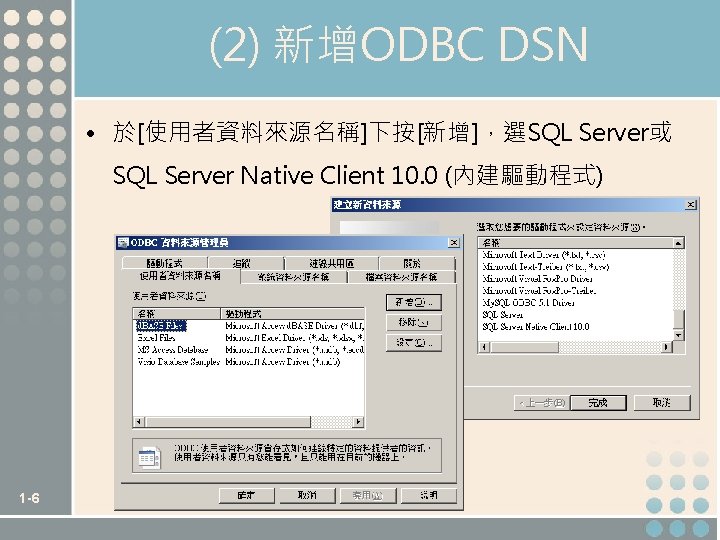
Task: Click the 驅動程式 column header in the list
Action: [292, 314]
